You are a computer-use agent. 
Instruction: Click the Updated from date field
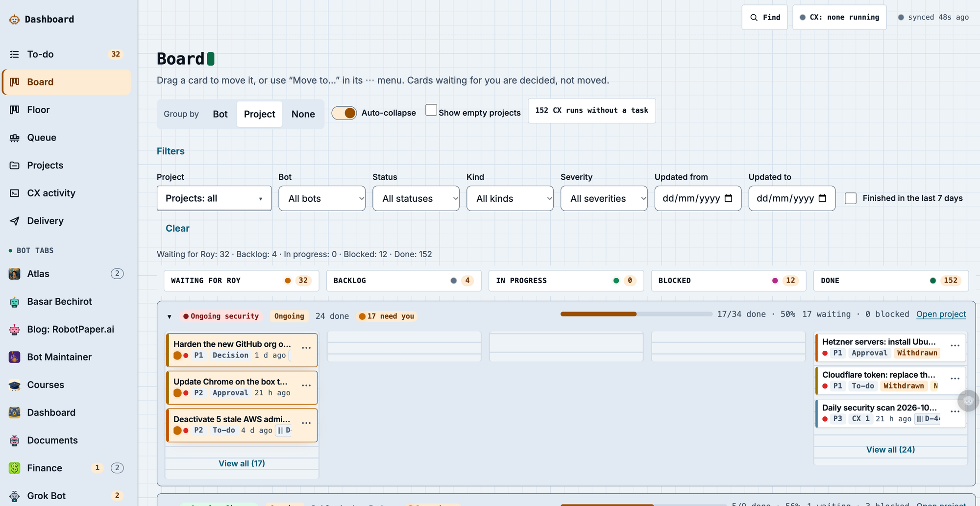(698, 198)
